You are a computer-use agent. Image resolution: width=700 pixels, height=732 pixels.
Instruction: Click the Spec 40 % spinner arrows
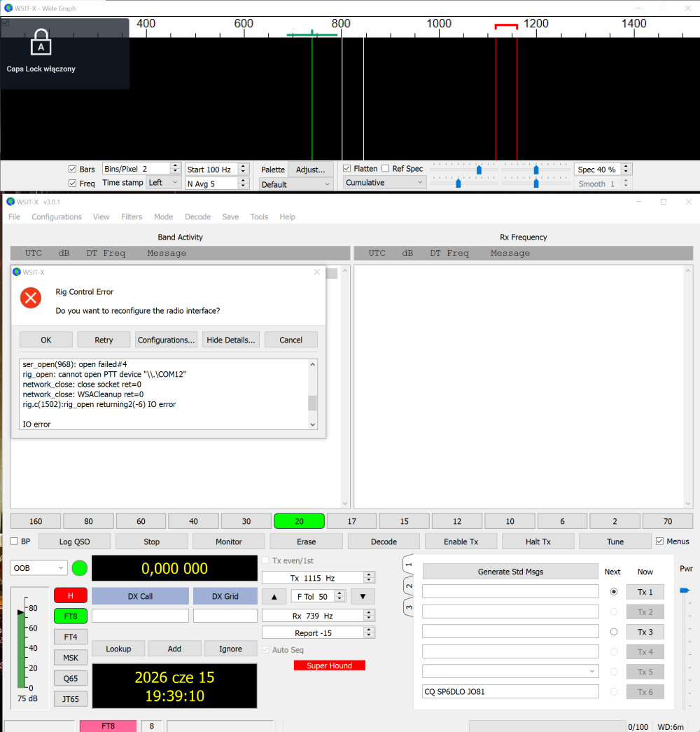pyautogui.click(x=626, y=169)
